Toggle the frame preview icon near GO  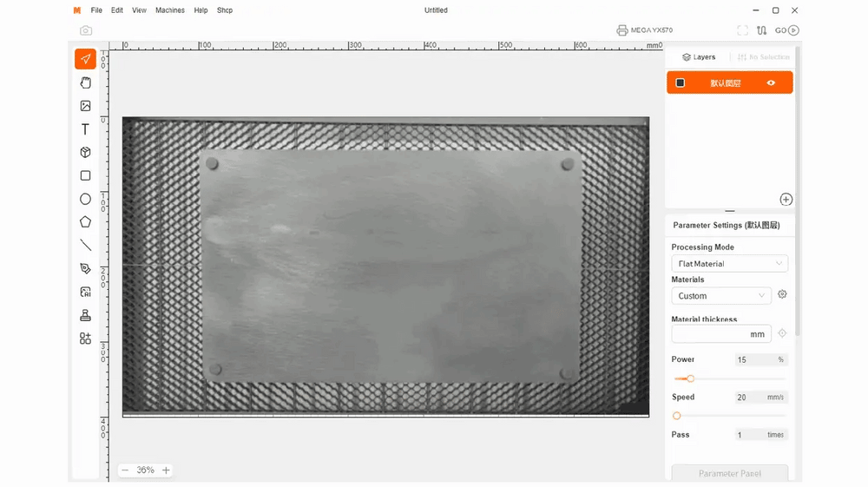pos(742,30)
